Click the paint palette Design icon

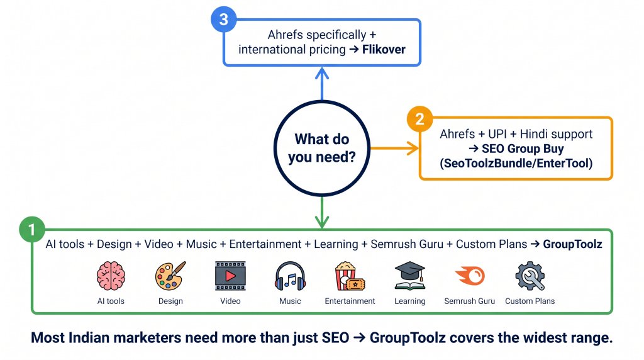[170, 276]
